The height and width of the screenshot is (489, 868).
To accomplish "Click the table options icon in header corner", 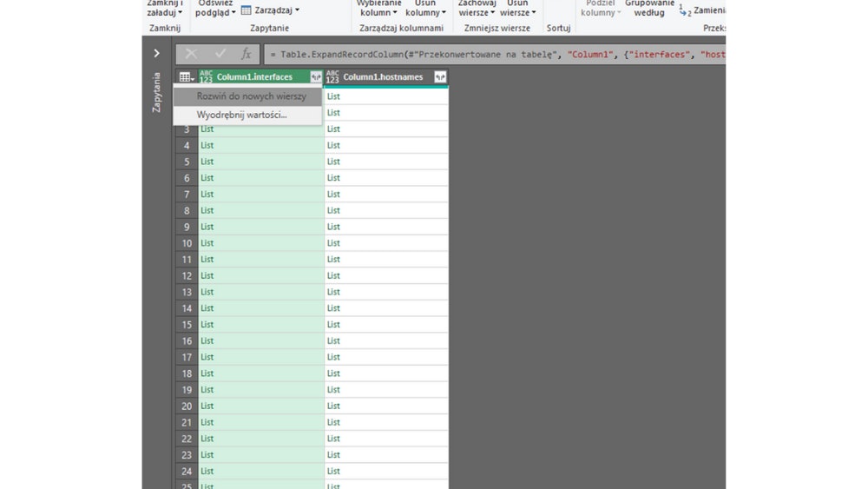I will pyautogui.click(x=186, y=77).
